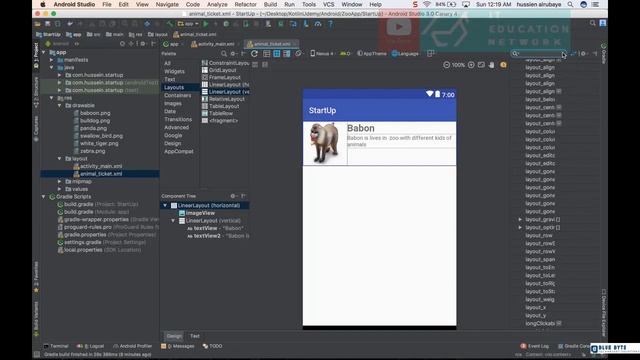Collapse LinearLayout (horizontal) in Component Tree
This screenshot has height=360, width=640.
(165, 205)
